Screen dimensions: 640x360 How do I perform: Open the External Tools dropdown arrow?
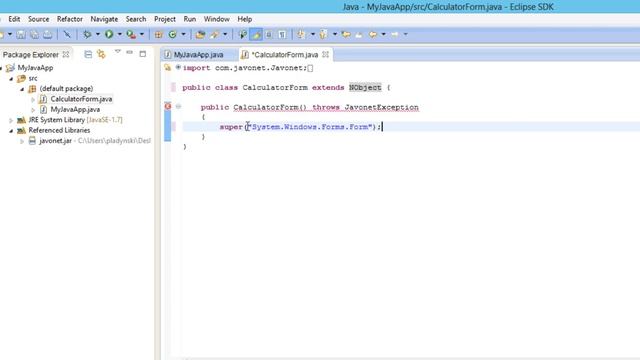142,35
